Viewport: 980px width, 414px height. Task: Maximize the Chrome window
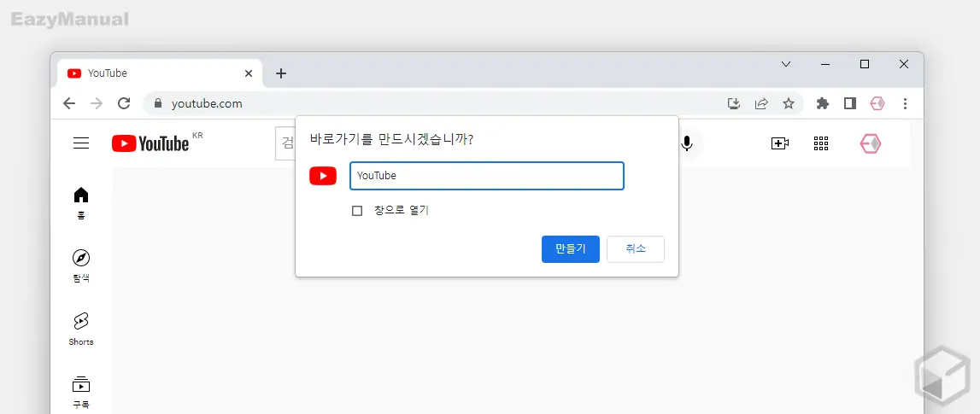(865, 64)
